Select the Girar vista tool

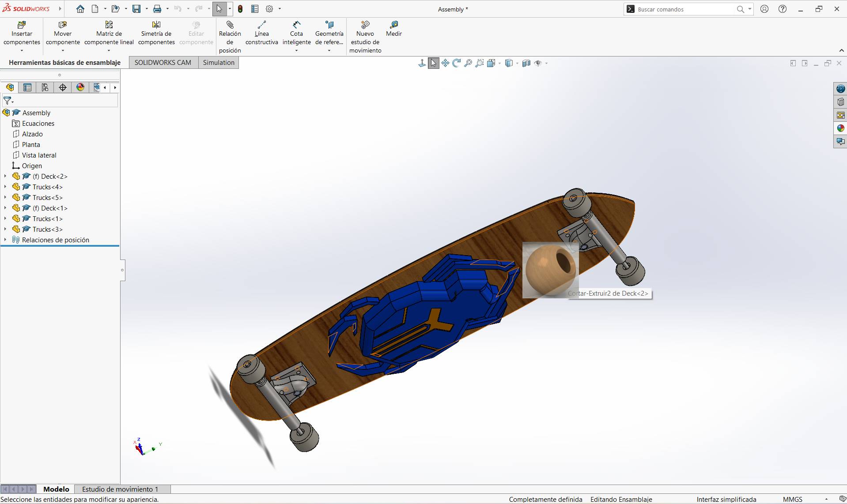coord(456,63)
